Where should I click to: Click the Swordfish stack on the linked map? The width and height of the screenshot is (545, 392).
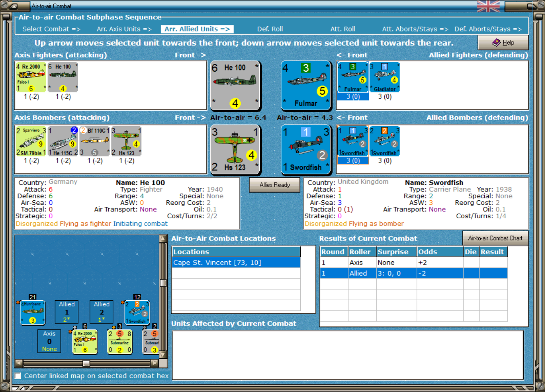click(137, 313)
